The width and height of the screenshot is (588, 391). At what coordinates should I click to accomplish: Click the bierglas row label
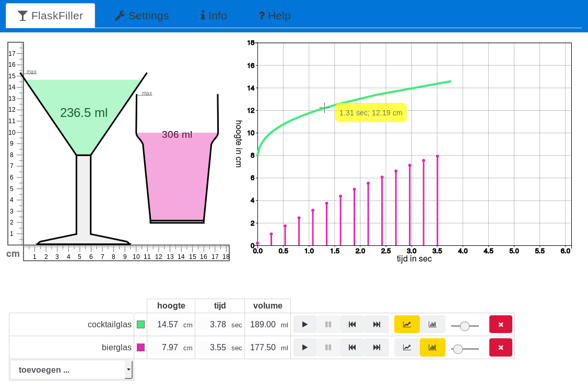116,347
